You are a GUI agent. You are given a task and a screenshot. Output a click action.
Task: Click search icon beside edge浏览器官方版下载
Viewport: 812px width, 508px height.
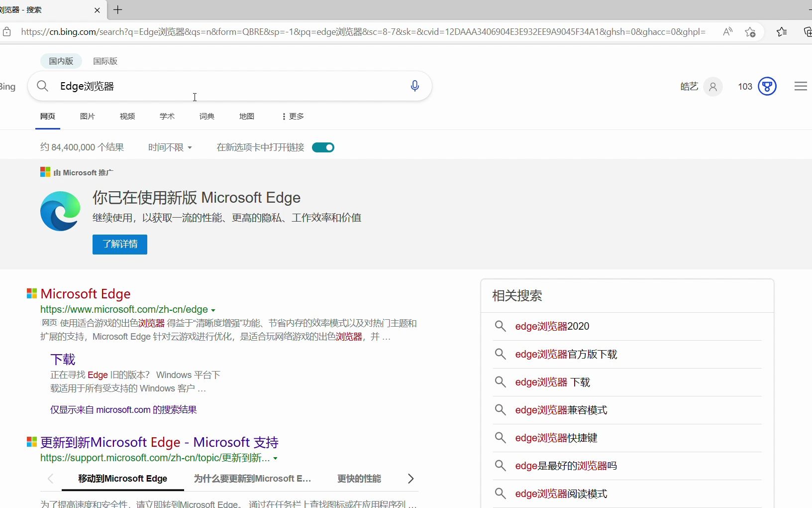tap(500, 354)
